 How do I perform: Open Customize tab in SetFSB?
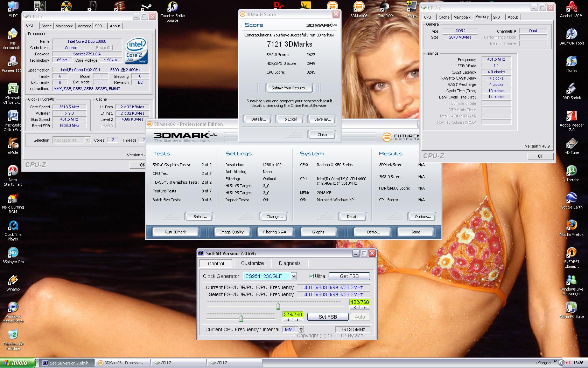252,264
